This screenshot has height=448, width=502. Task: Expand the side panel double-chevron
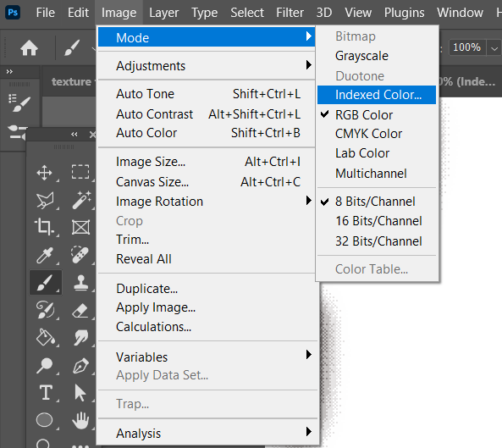[x=9, y=72]
